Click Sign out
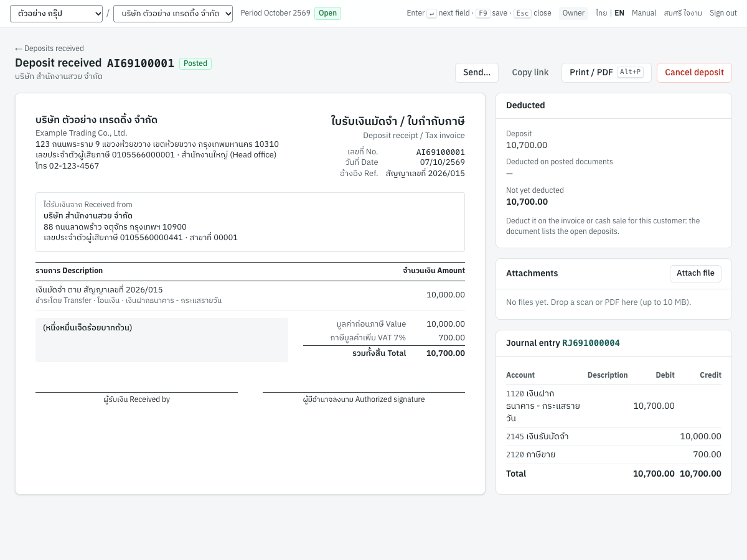The width and height of the screenshot is (747, 560). 723,13
